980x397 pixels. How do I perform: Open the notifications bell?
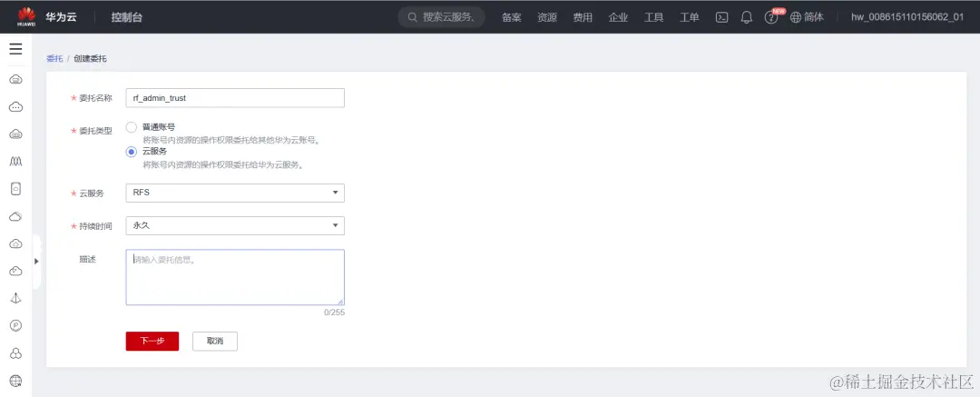point(746,17)
